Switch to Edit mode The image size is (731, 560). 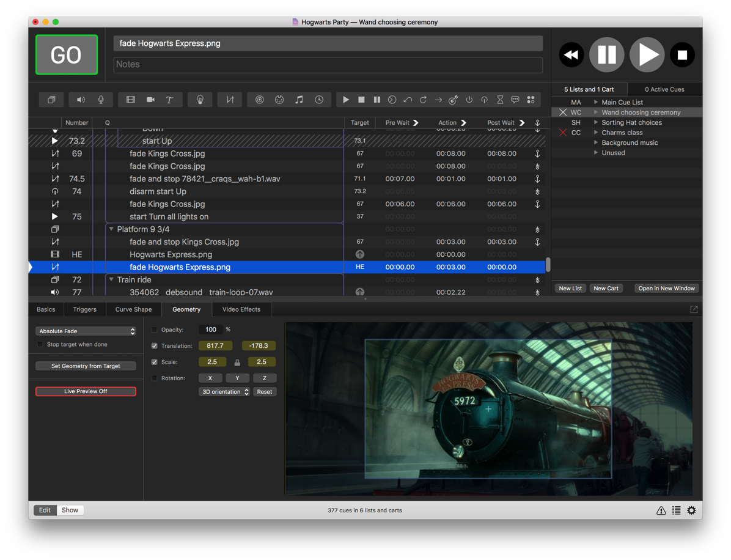click(x=45, y=510)
